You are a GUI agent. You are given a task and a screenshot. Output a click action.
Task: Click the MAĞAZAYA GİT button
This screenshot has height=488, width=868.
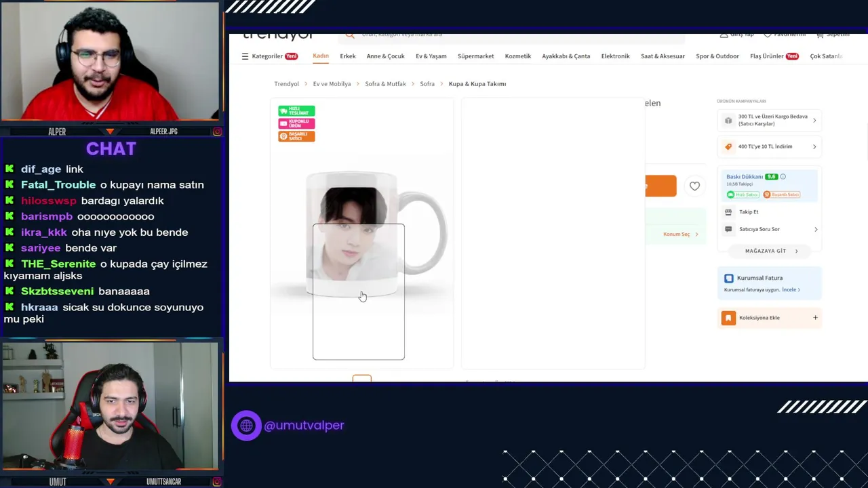[770, 251]
